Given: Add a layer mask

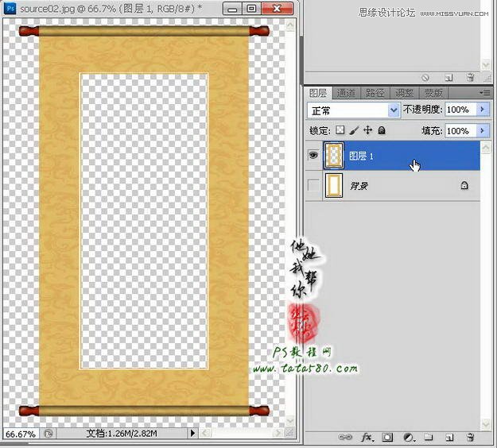Looking at the screenshot, I should tap(387, 437).
